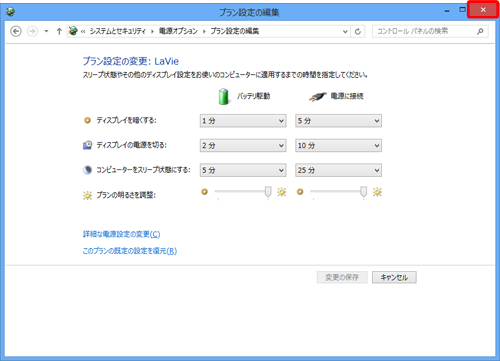The height and width of the screenshot is (361, 500).
Task: Click the 電源に接続 column label
Action: [347, 96]
